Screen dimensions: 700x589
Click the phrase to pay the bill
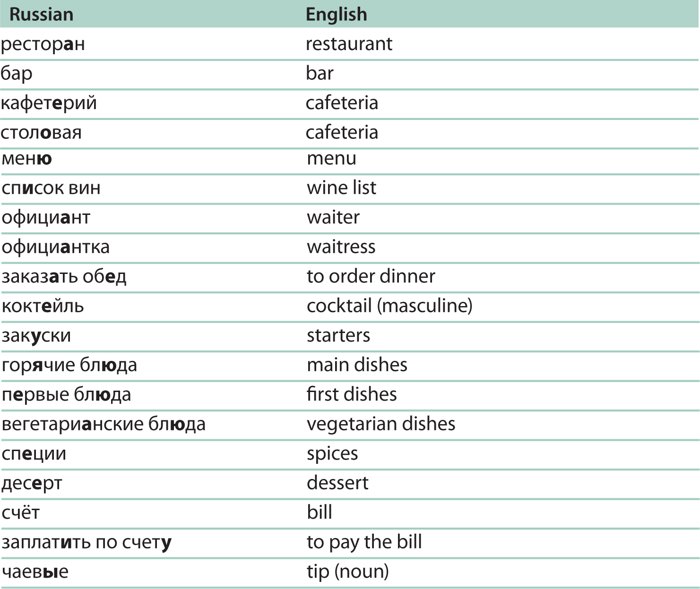(364, 542)
